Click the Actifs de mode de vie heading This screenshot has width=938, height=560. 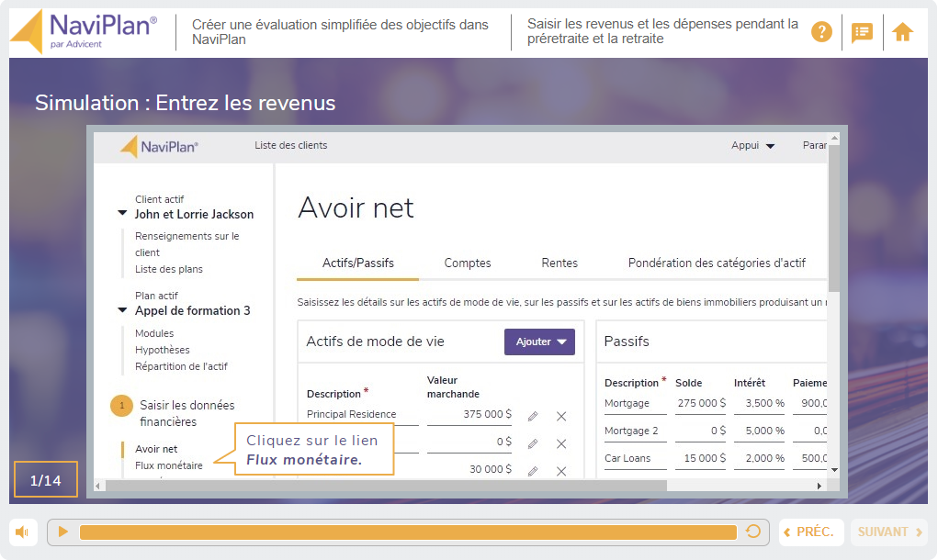(x=375, y=342)
